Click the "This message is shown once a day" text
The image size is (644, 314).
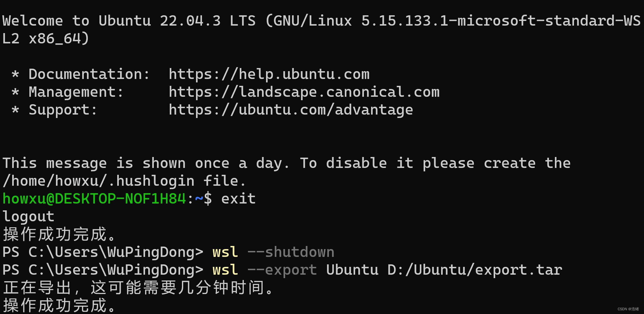pos(146,163)
